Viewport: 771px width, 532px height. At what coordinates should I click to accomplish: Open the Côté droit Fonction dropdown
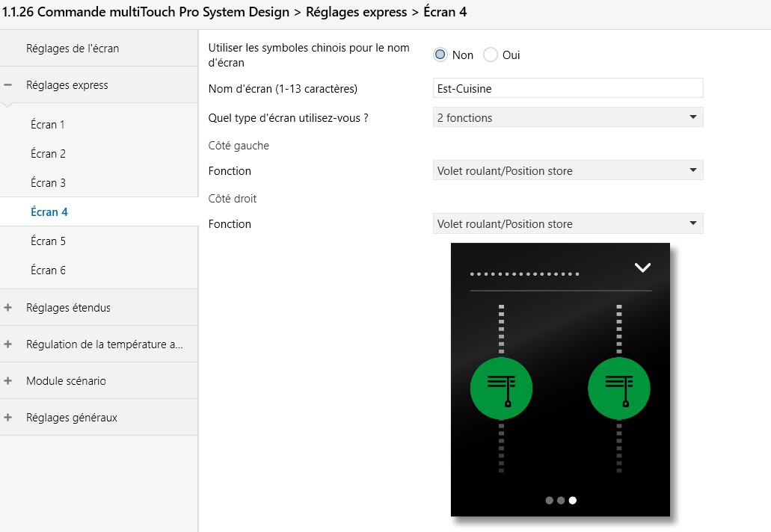(x=568, y=223)
